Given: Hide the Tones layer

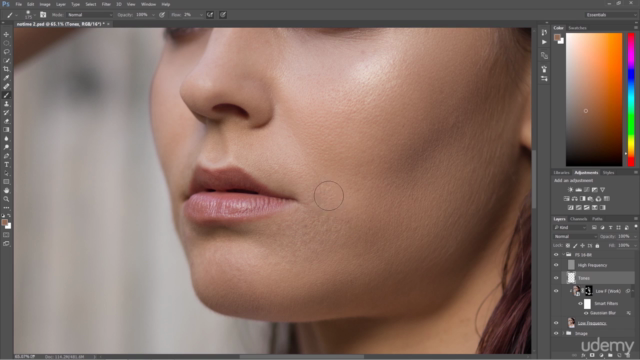Looking at the screenshot, I should coord(556,278).
